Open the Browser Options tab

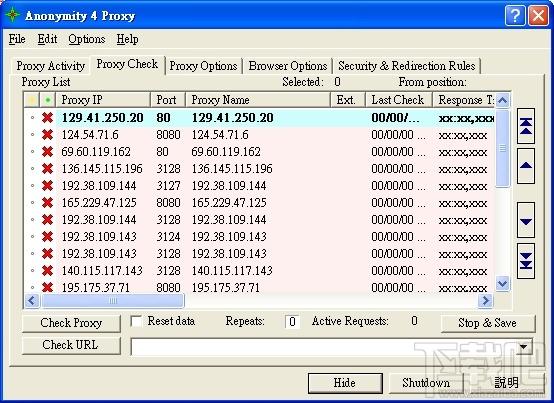pyautogui.click(x=288, y=66)
